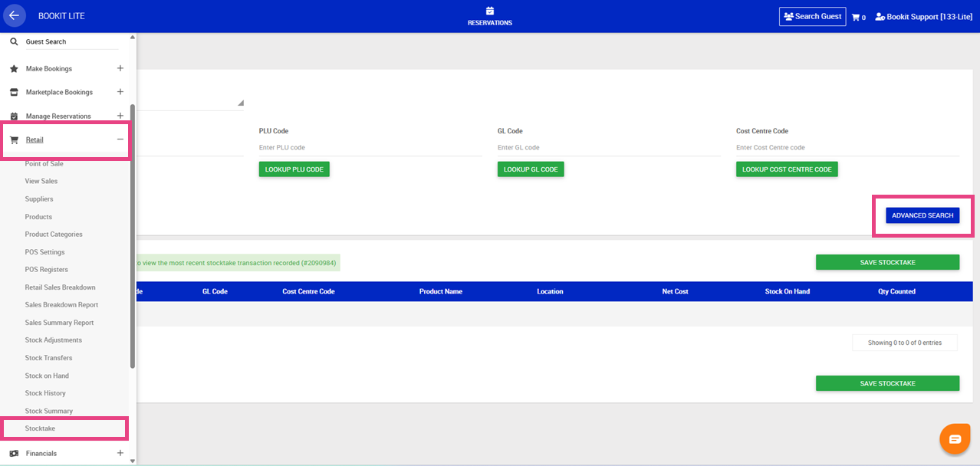Click the Guest Search sidebar field
This screenshot has height=466, width=980.
pos(72,41)
